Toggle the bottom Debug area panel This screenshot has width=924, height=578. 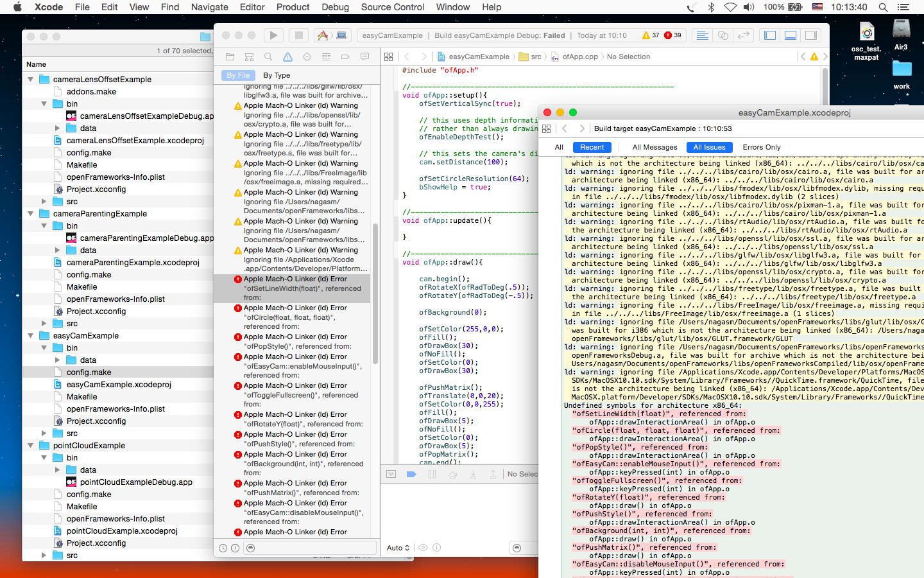pyautogui.click(x=791, y=35)
